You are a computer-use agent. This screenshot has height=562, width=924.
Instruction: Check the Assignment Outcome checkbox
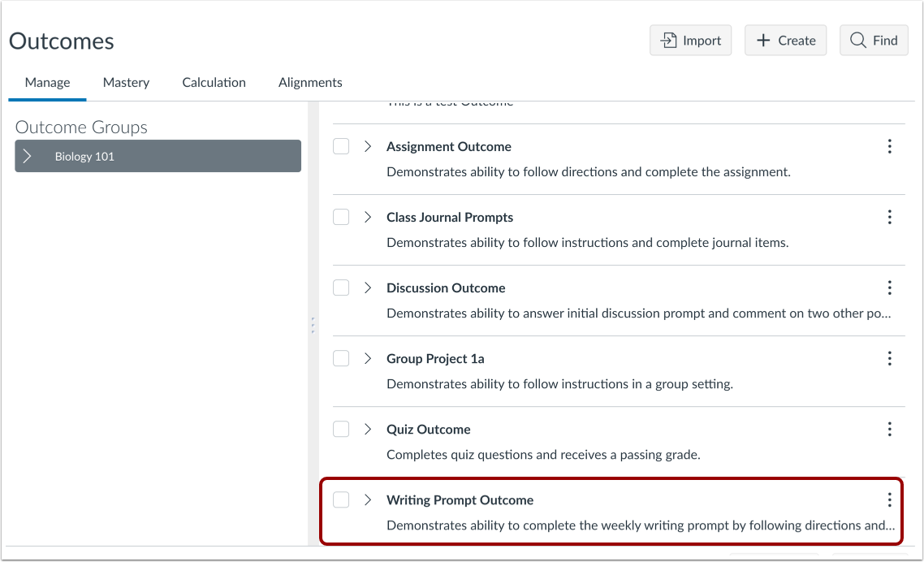[341, 146]
